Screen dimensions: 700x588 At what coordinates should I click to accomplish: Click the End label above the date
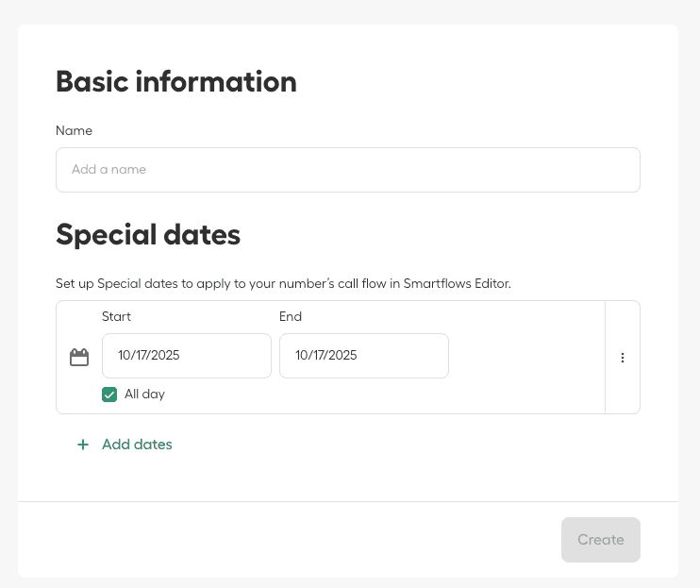pyautogui.click(x=291, y=317)
